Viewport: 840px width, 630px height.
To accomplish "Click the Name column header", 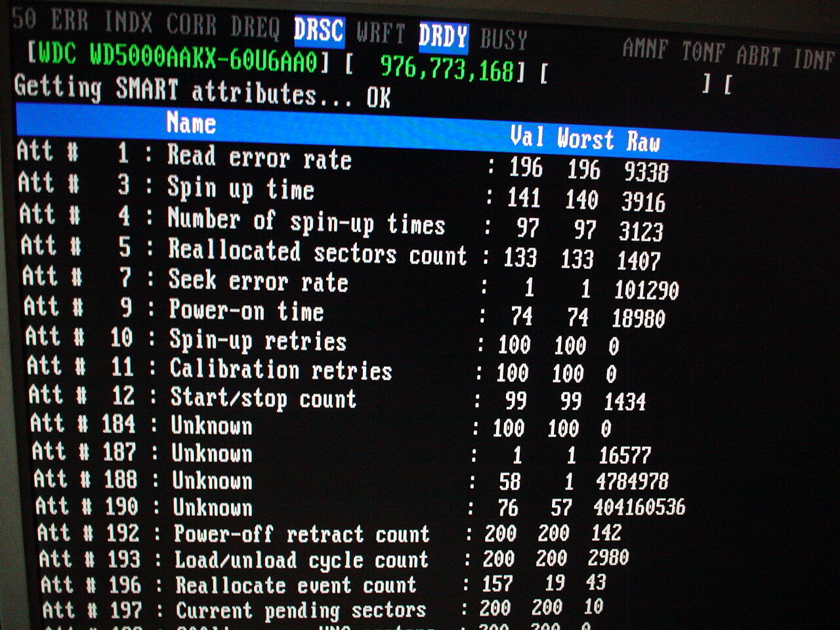I will pos(191,122).
